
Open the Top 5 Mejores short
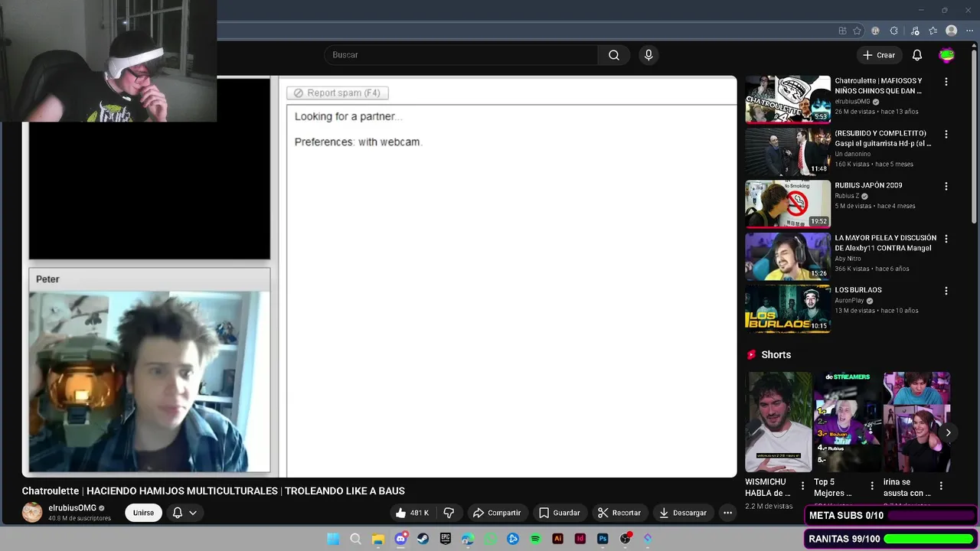click(846, 422)
